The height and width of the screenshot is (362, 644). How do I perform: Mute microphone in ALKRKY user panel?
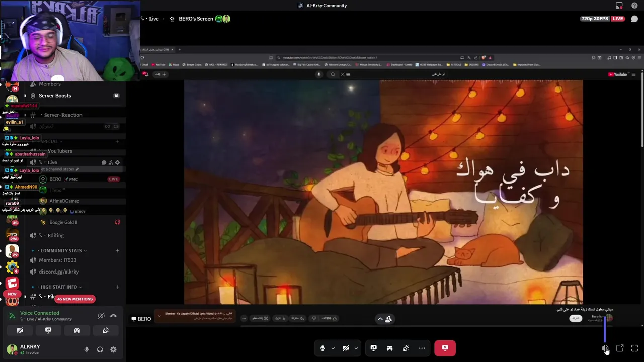point(87,349)
